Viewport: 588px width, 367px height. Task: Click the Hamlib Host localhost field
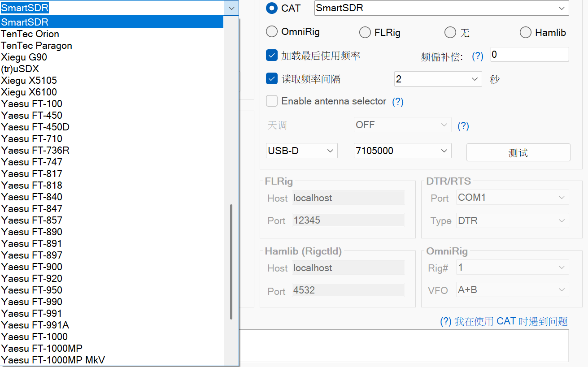pos(348,268)
